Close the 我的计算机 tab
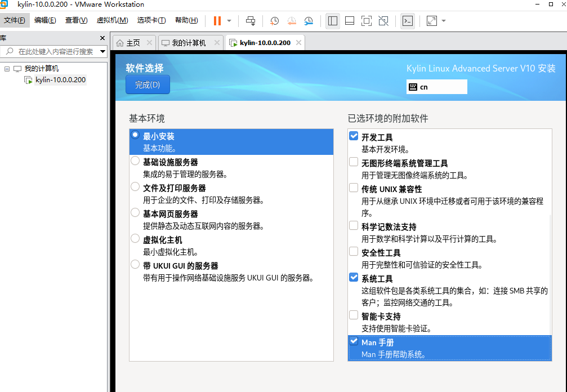The height and width of the screenshot is (392, 567). coord(217,43)
